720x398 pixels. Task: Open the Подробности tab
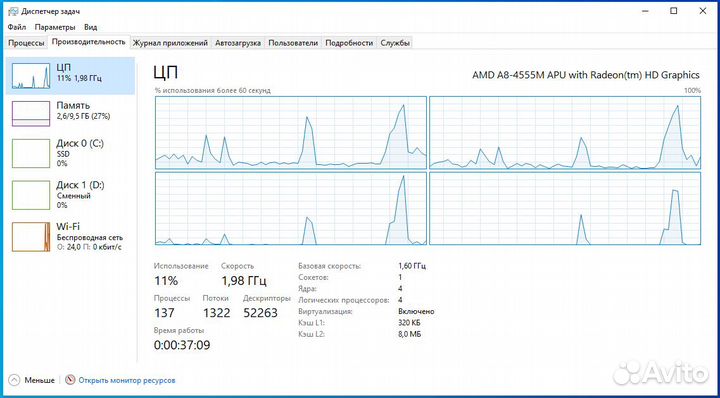pos(349,43)
